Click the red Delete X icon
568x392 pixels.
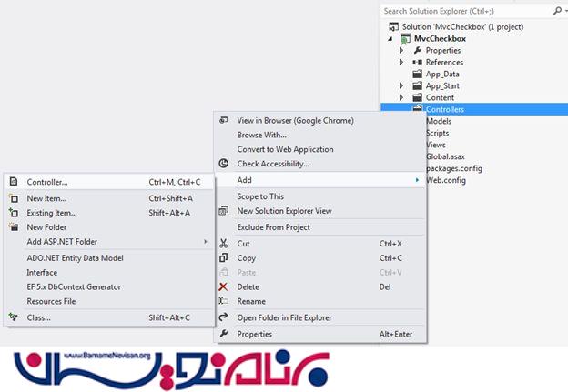(223, 286)
